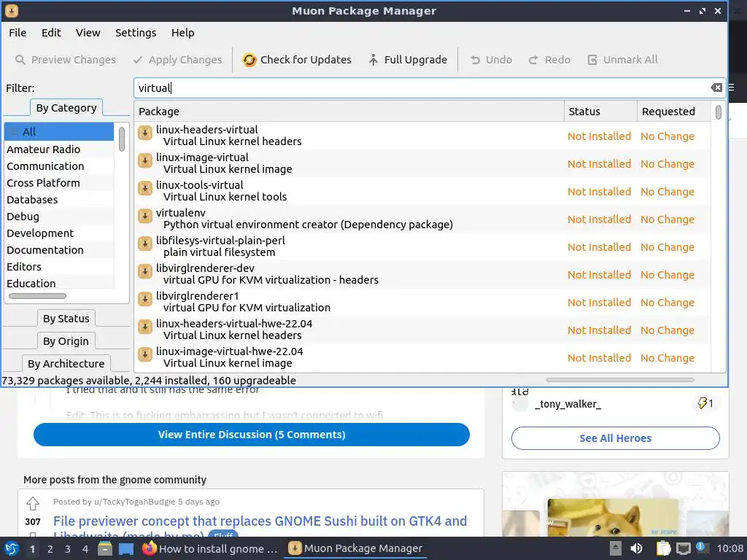This screenshot has width=747, height=560.
Task: Click the package icon for linux-headers-virtual
Action: pos(145,133)
